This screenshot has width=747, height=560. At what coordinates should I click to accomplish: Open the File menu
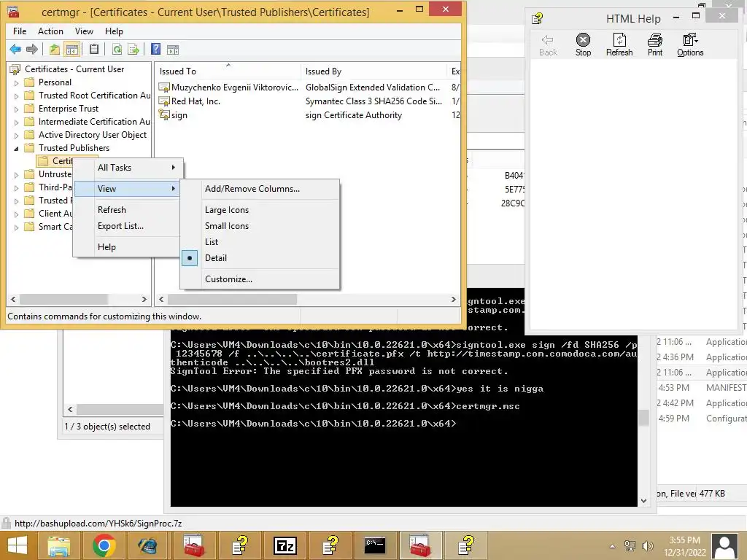tap(20, 31)
